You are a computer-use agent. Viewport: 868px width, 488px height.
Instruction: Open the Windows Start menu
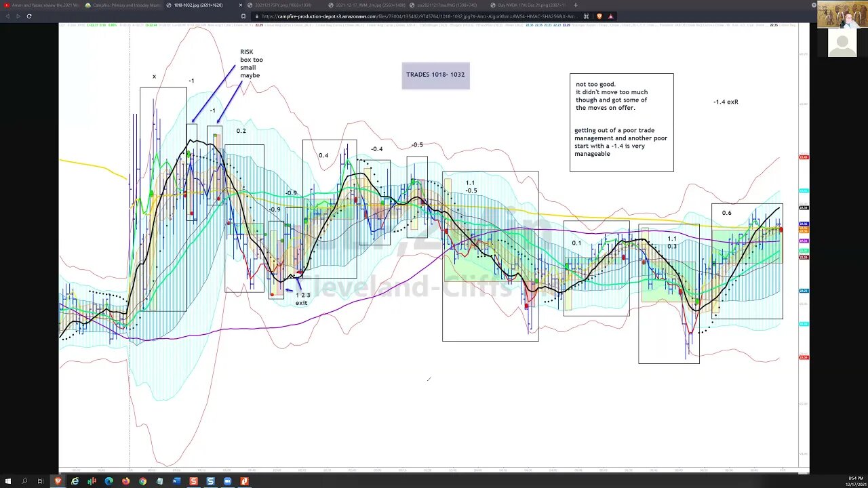tap(7, 481)
